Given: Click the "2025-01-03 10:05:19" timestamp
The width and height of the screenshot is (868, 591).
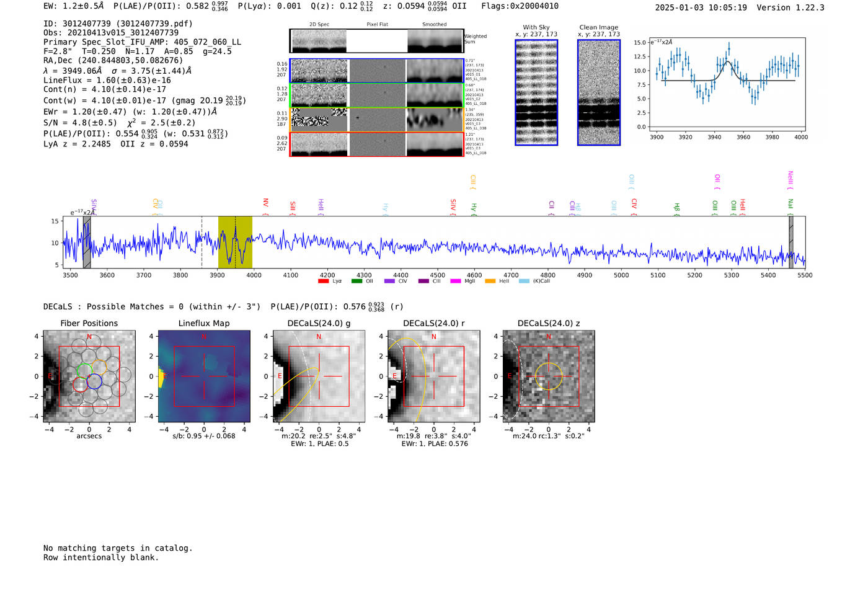Looking at the screenshot, I should (701, 8).
